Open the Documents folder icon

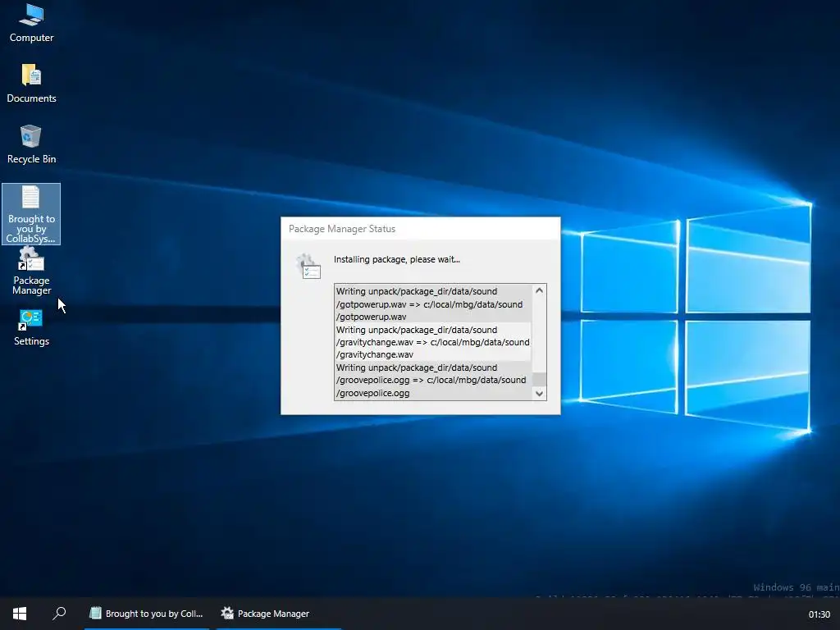pyautogui.click(x=31, y=84)
